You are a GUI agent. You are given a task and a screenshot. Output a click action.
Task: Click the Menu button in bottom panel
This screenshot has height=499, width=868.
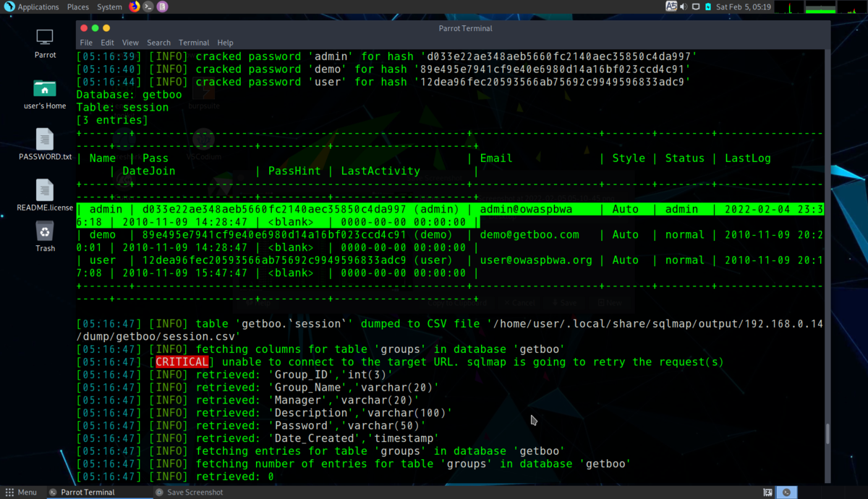(20, 492)
